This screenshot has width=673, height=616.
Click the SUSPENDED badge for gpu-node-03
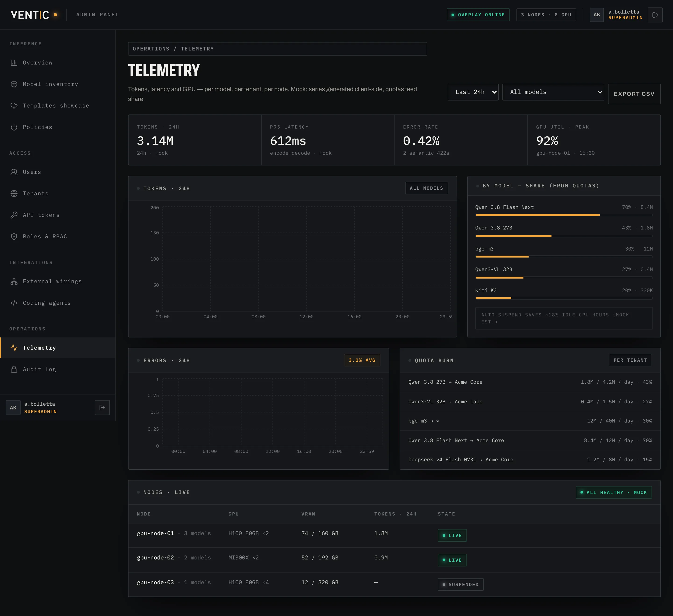[460, 585]
